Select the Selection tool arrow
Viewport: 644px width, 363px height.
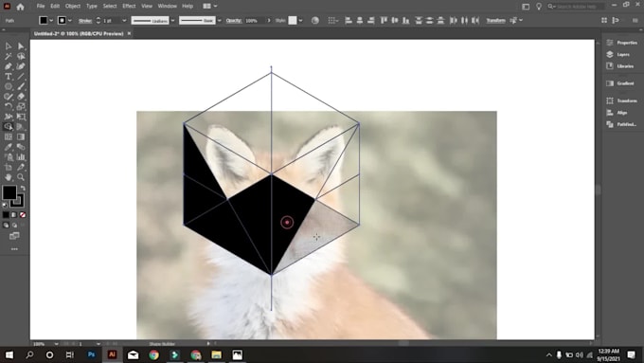[x=9, y=46]
